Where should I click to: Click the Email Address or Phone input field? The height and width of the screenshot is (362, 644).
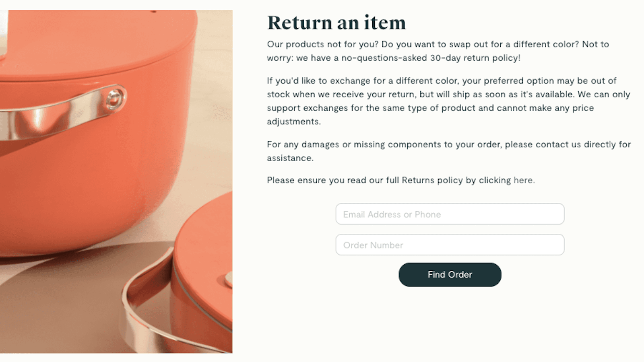tap(450, 214)
